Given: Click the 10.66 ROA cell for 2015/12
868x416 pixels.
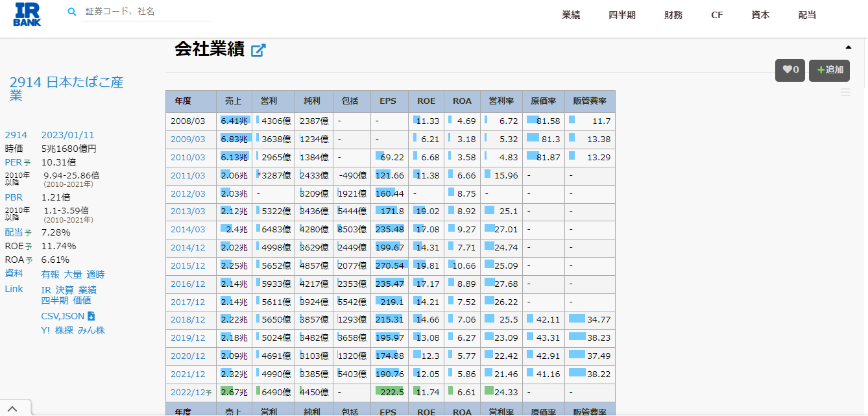Looking at the screenshot, I should (x=462, y=266).
